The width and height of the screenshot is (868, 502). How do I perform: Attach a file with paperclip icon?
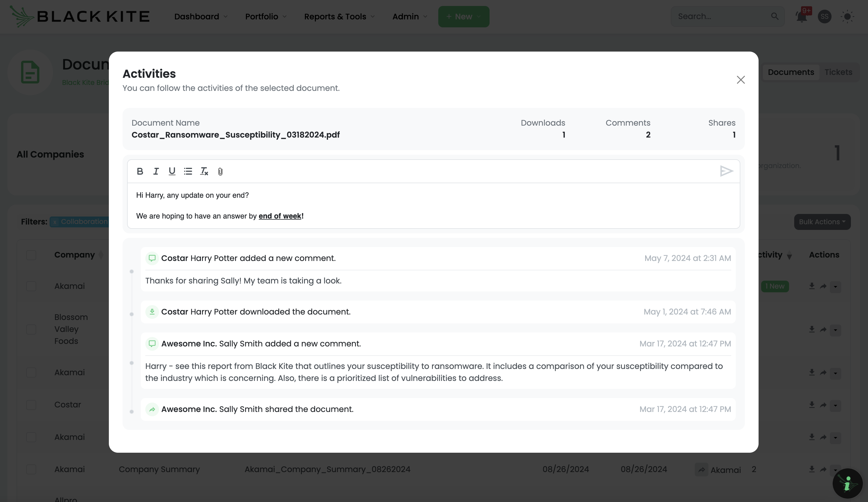221,172
